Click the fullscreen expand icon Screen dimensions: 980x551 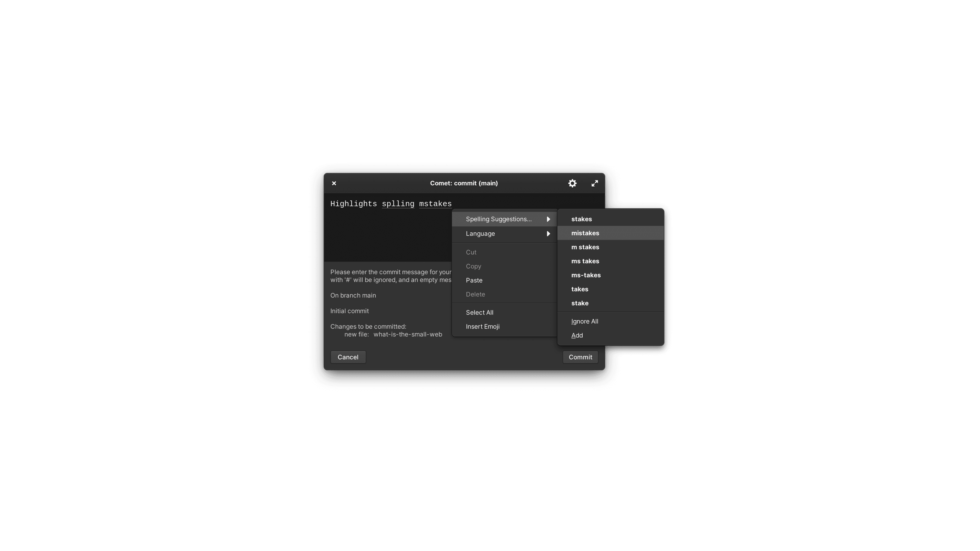(x=594, y=183)
